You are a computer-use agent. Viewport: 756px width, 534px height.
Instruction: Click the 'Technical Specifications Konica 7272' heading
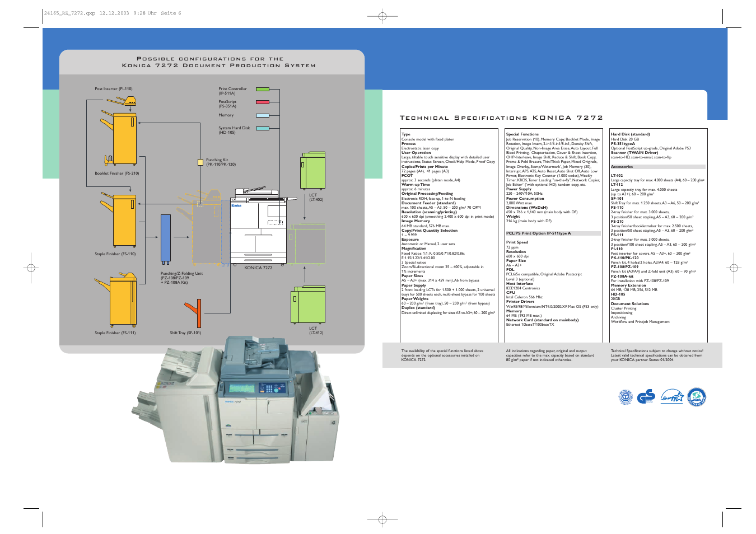[x=501, y=118]
